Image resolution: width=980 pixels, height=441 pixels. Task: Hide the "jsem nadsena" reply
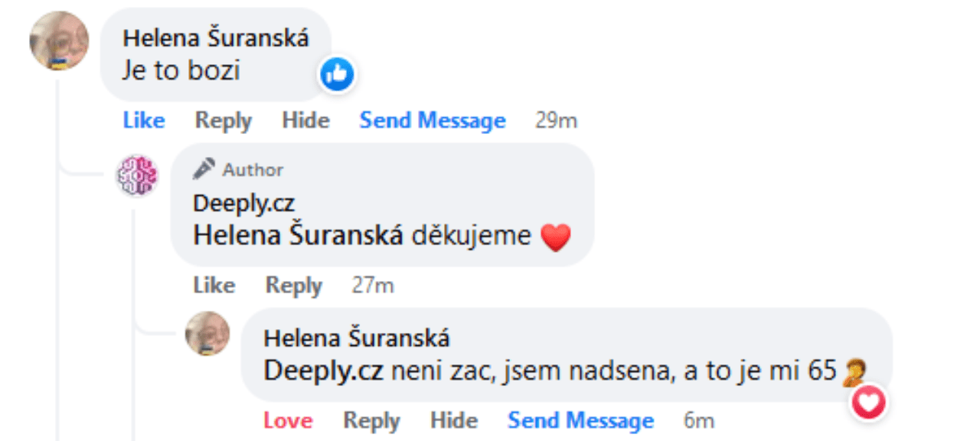[x=453, y=420]
